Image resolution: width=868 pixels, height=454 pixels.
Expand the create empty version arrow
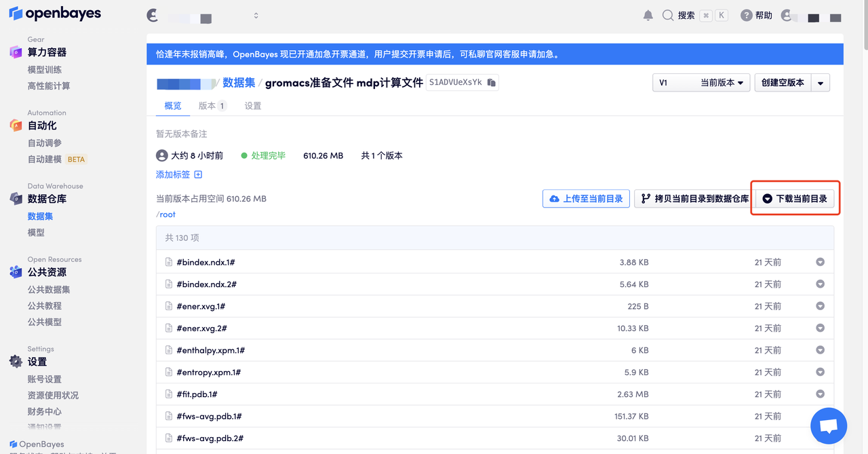coord(820,83)
